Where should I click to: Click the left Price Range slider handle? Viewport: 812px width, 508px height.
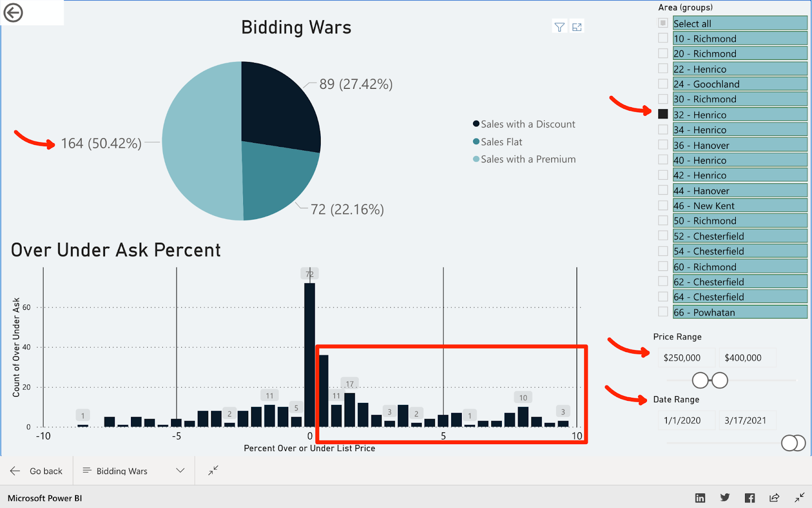point(700,380)
